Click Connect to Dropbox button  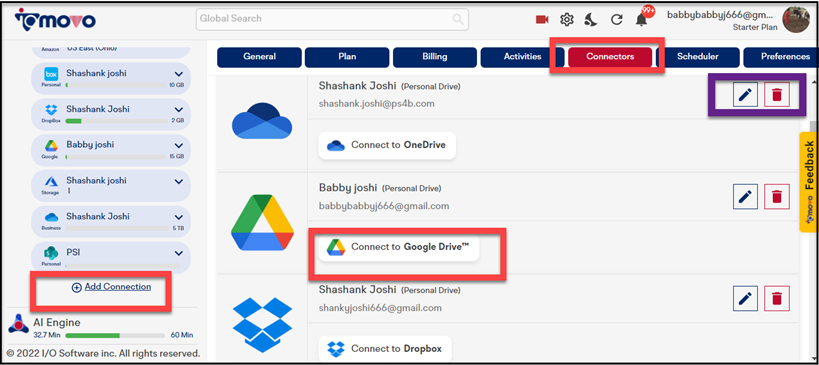pyautogui.click(x=384, y=348)
